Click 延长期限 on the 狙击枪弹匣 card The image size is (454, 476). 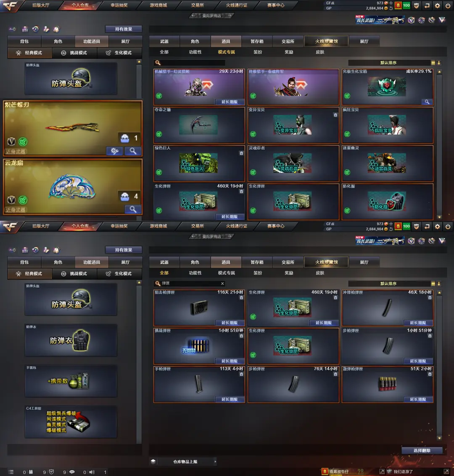(230, 323)
